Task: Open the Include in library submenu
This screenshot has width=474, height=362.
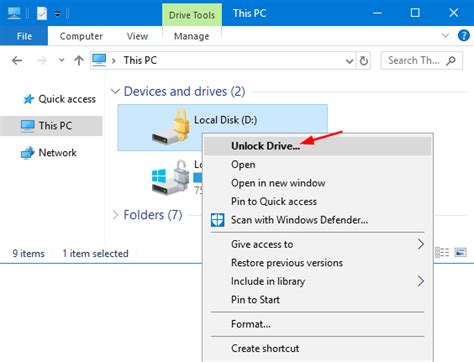Action: [x=317, y=281]
